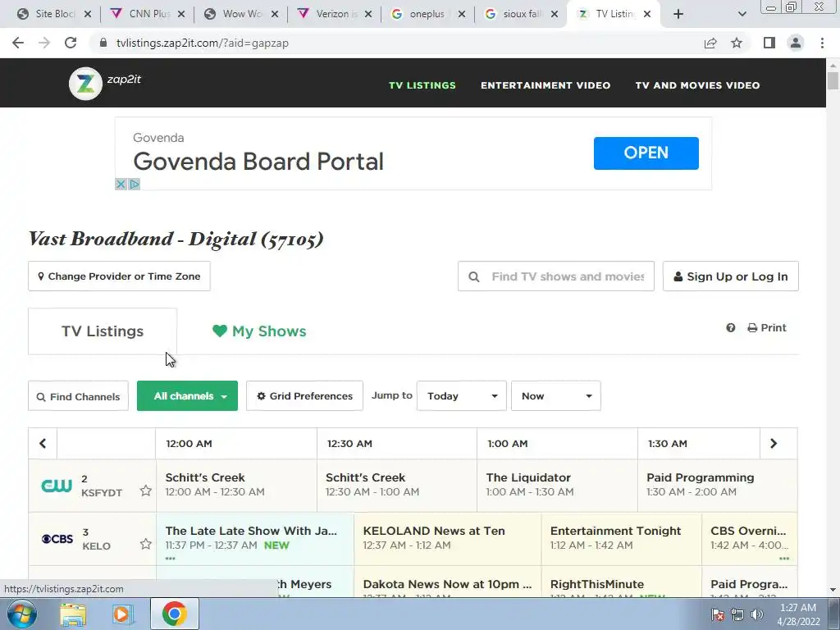
Task: Open TV LISTINGS nav menu item
Action: tap(422, 85)
